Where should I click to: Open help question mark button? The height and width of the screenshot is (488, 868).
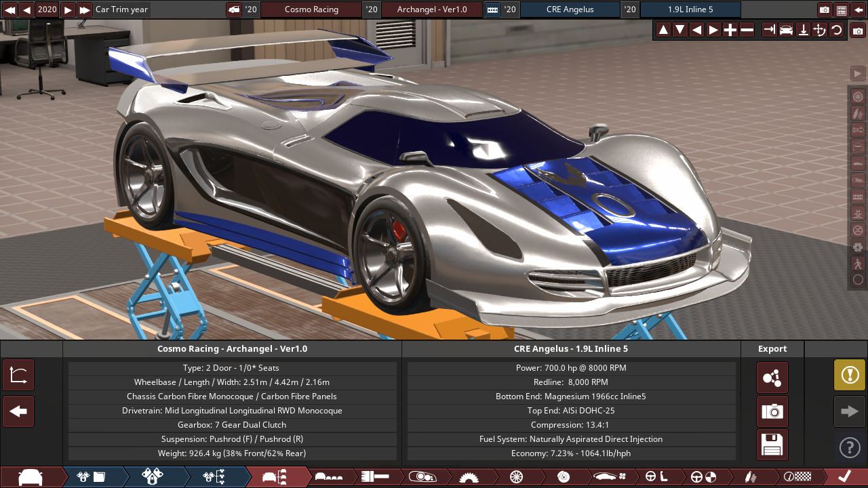[x=850, y=447]
